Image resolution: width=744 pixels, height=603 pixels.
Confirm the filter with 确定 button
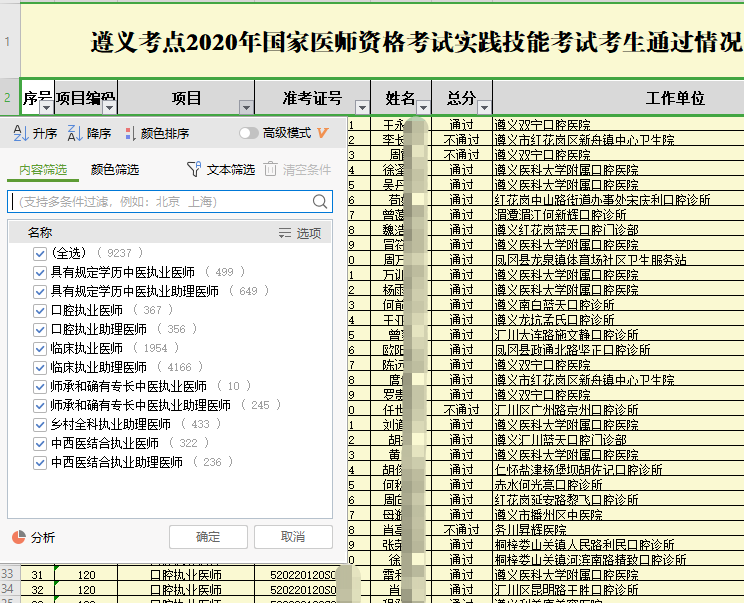pyautogui.click(x=208, y=537)
